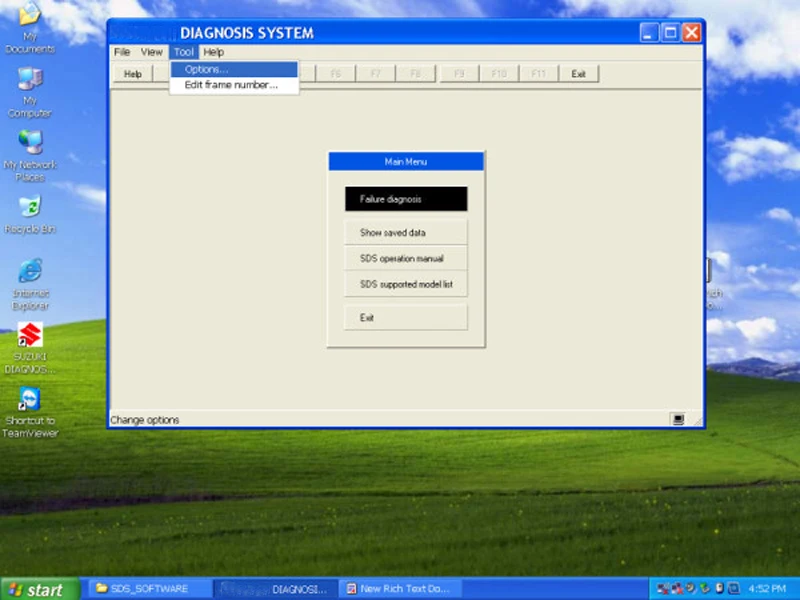The width and height of the screenshot is (800, 600).
Task: Switch to the DIAGNOSI... taskbar button
Action: pyautogui.click(x=276, y=589)
